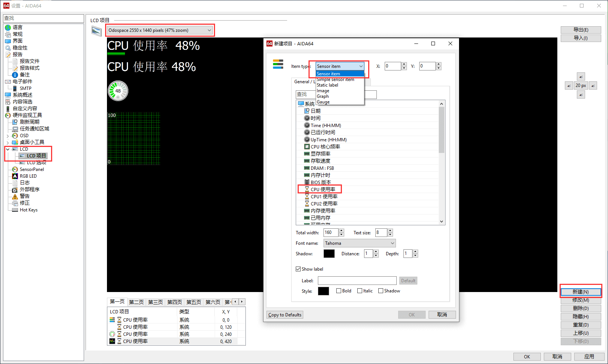Image resolution: width=608 pixels, height=364 pixels.
Task: Click the 应用 button
Action: [589, 357]
